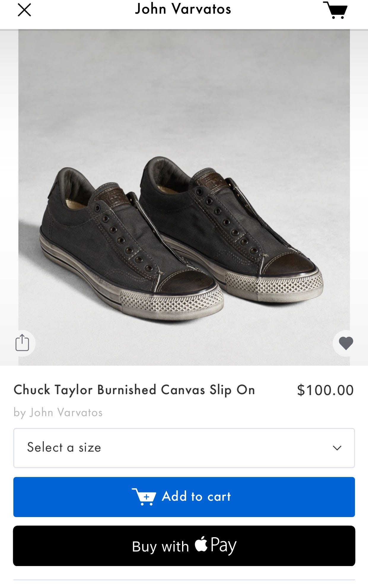This screenshot has height=588, width=368.
Task: Click the John Varvatos header title
Action: [x=183, y=9]
